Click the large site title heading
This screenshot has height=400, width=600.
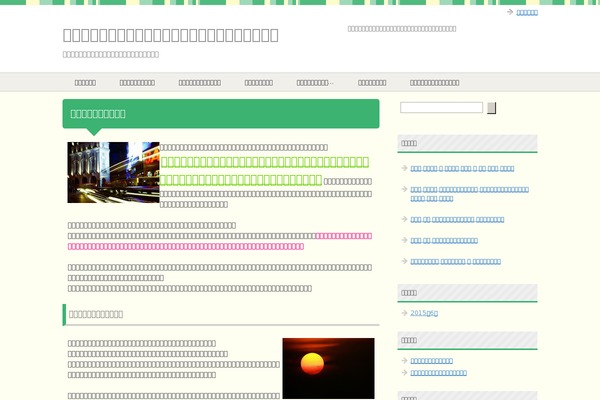coord(171,35)
